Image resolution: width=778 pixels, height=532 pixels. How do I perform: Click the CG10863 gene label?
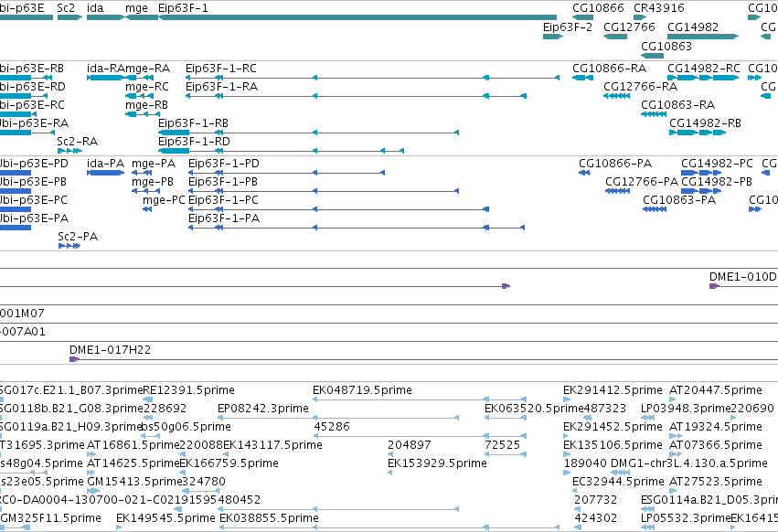tap(666, 46)
